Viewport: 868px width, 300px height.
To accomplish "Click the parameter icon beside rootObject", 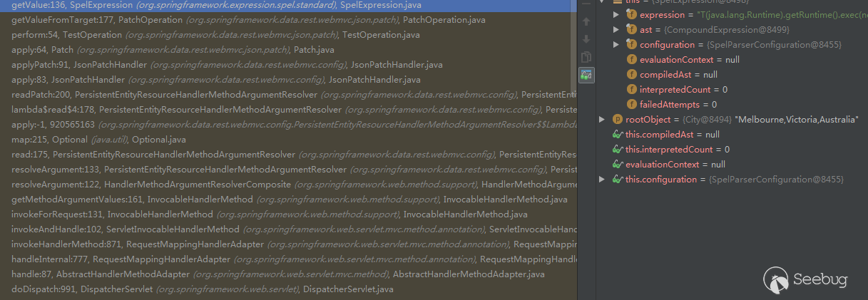I will [618, 120].
